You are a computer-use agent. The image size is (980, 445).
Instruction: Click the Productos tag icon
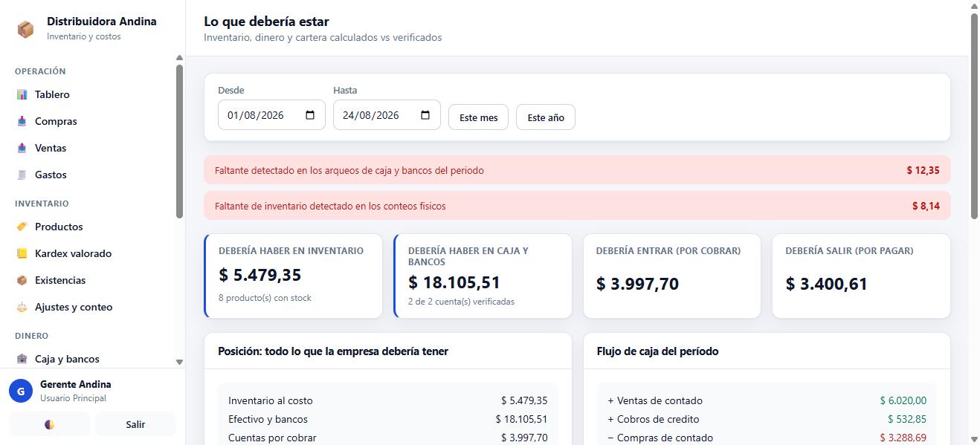(22, 227)
